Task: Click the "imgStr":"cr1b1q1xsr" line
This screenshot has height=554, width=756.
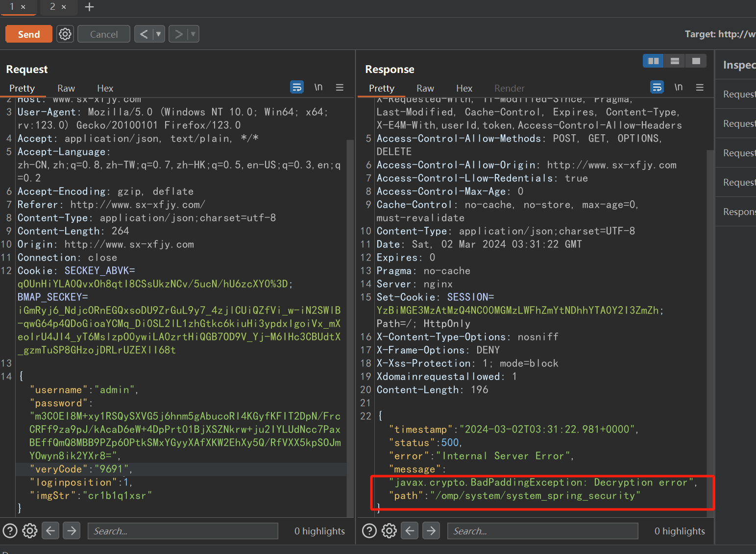Action: (x=91, y=496)
